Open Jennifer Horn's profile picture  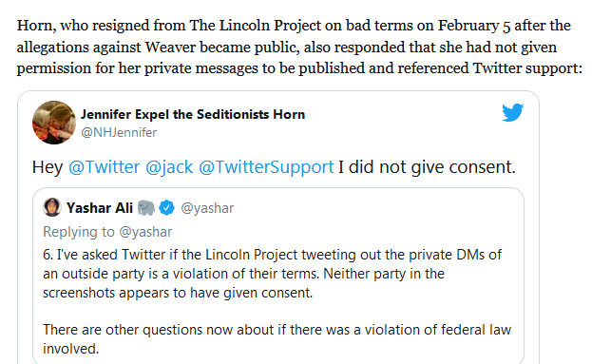click(54, 123)
